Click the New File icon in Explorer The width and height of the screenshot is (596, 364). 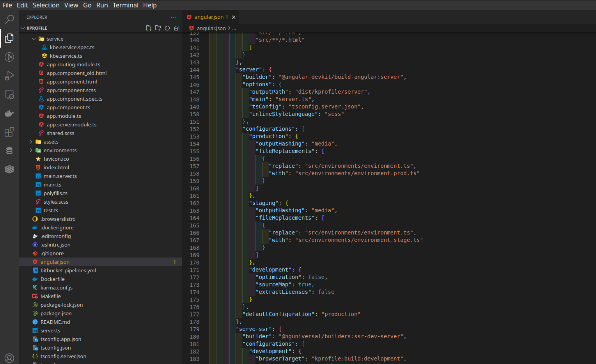(149, 28)
